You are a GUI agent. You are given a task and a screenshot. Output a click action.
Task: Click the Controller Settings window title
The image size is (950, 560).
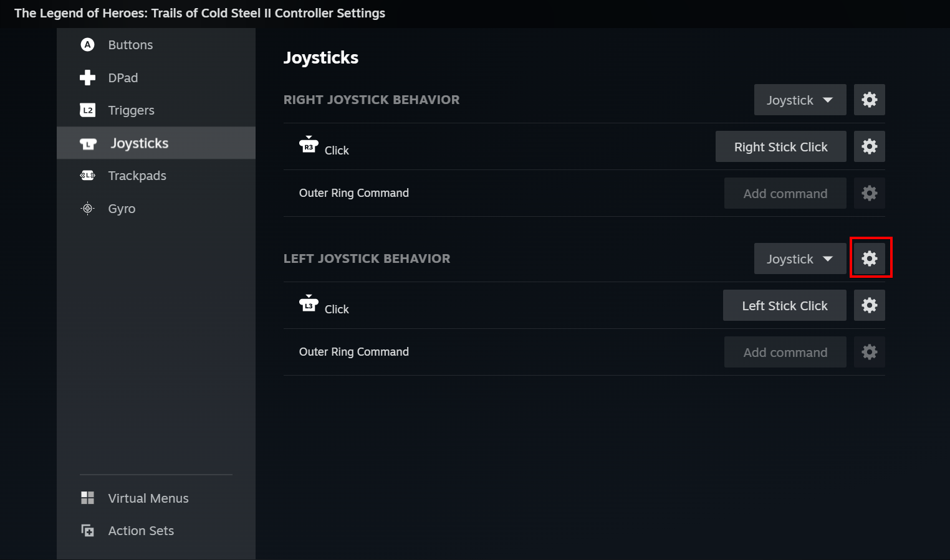(x=199, y=13)
